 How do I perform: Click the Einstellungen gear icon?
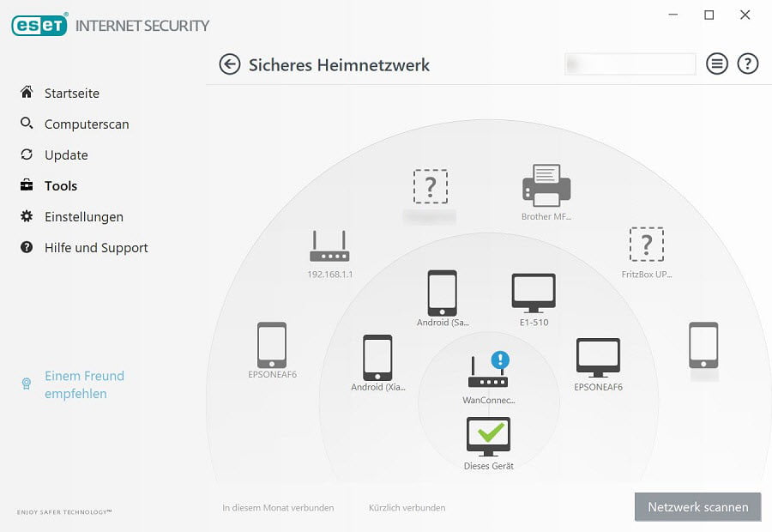coord(27,216)
